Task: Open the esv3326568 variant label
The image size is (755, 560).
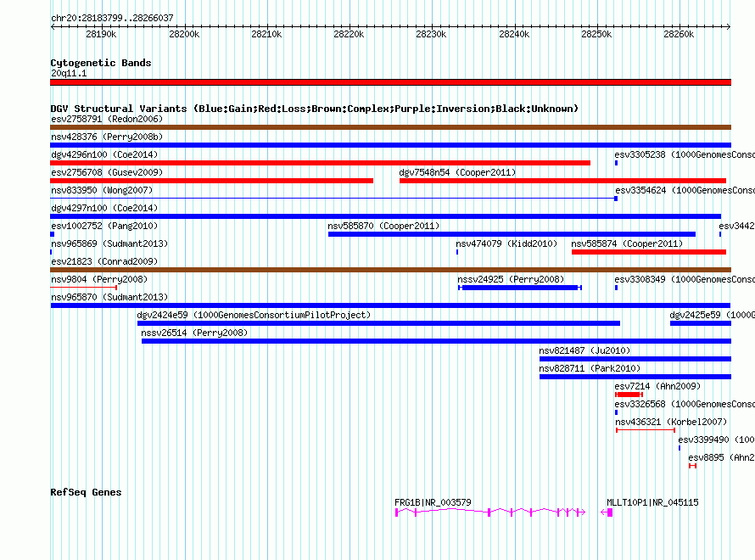Action: click(x=685, y=404)
